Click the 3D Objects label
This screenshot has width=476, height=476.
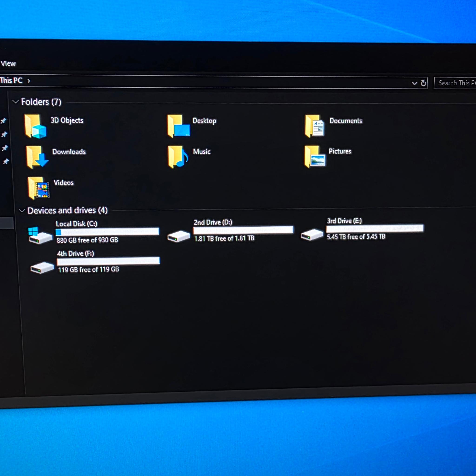click(67, 120)
